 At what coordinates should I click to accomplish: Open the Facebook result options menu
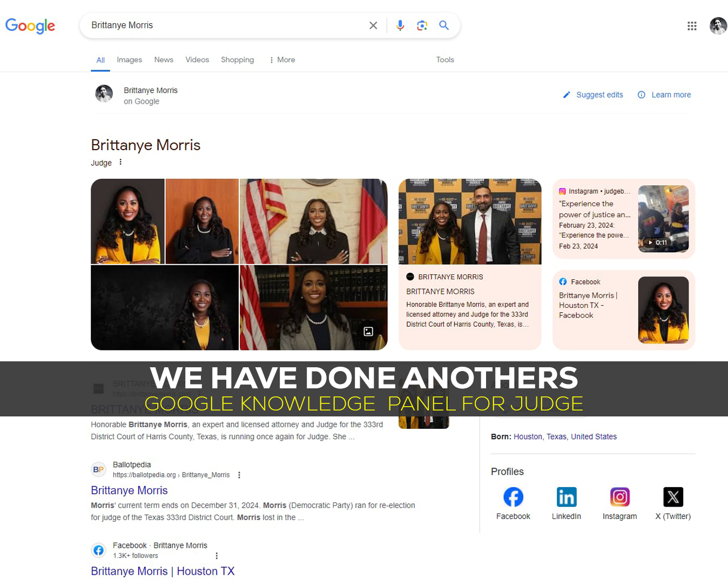(217, 556)
